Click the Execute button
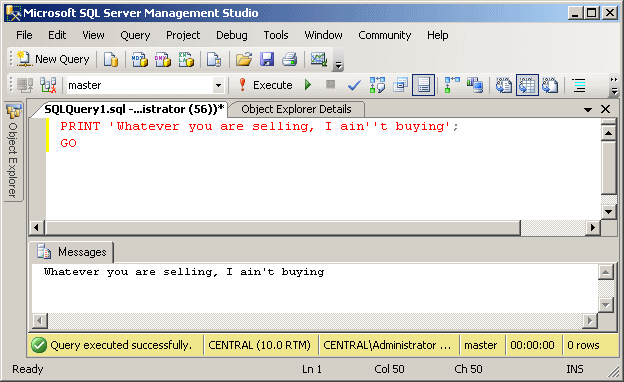 (265, 85)
